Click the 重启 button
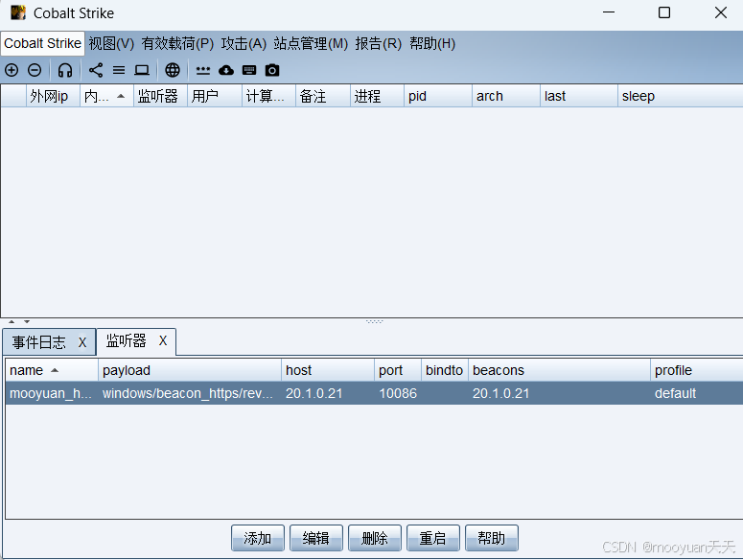The width and height of the screenshot is (743, 560). (433, 538)
